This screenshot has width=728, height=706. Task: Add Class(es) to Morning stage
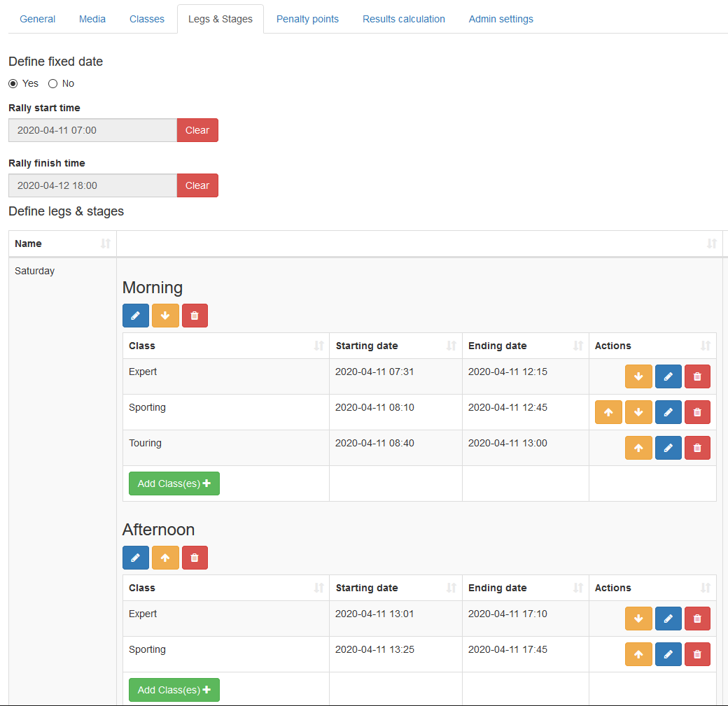point(174,483)
